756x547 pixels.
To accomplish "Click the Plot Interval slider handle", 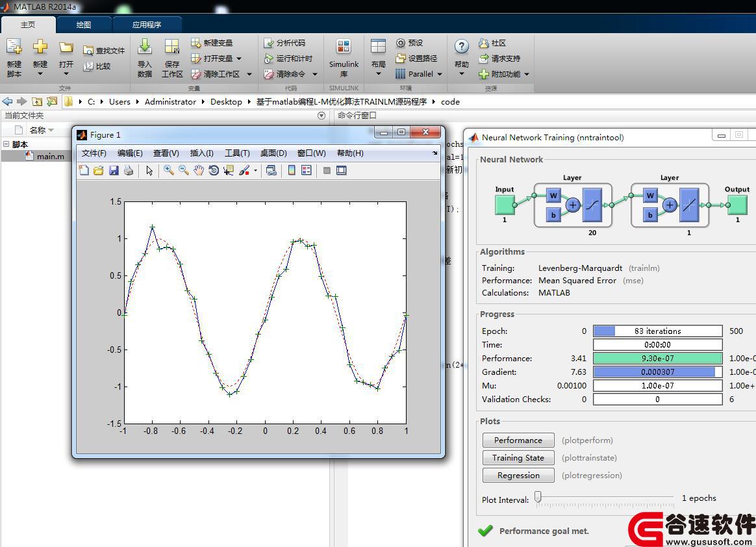I will click(x=538, y=496).
